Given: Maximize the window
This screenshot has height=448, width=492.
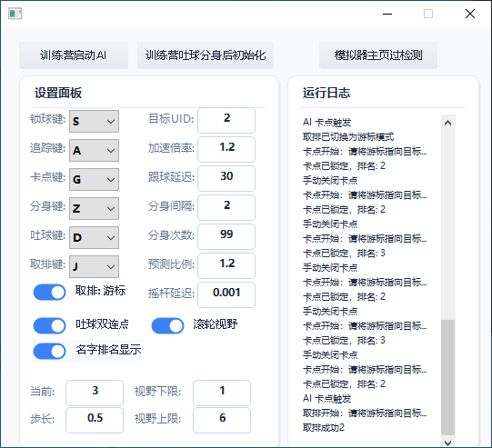Looking at the screenshot, I should point(428,14).
